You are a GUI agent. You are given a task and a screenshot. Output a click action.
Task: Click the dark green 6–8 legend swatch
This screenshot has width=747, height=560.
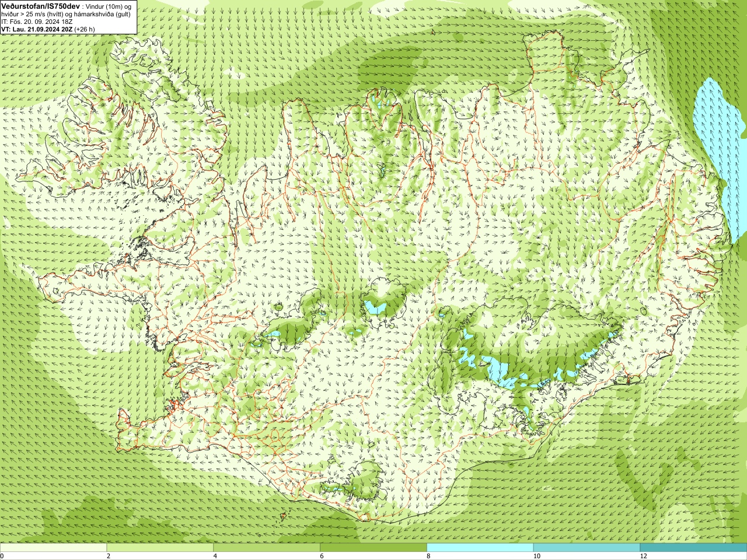(x=373, y=548)
